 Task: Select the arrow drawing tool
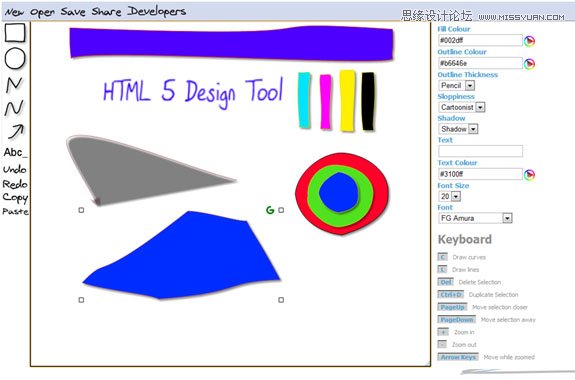point(16,131)
